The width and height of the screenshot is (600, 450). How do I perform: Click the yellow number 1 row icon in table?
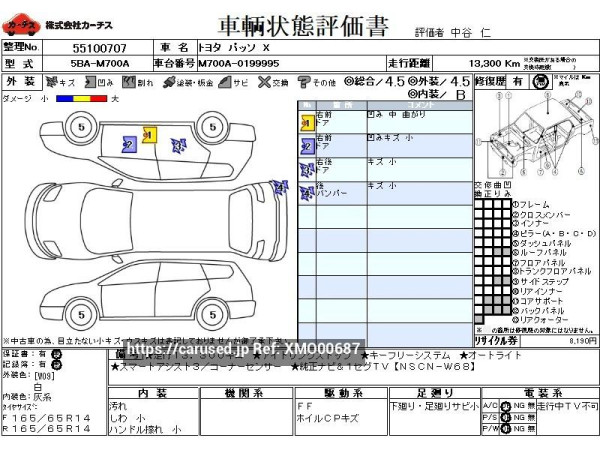click(307, 121)
